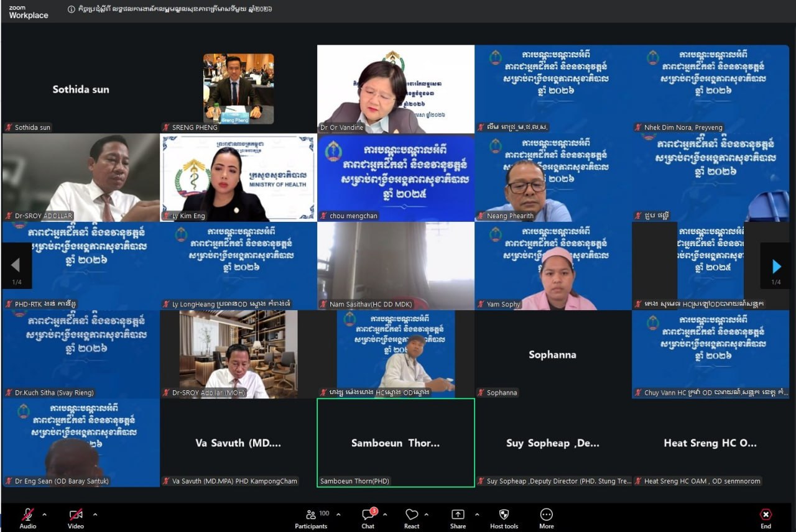Expand the participants options arrow
The height and width of the screenshot is (532, 796).
tap(338, 515)
